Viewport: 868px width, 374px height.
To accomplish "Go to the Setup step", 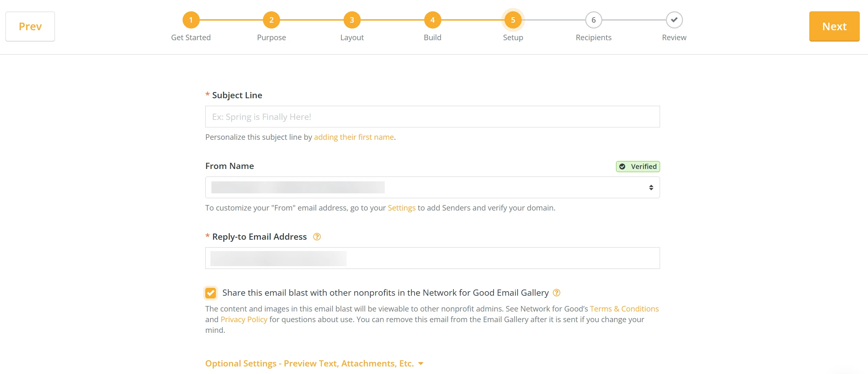I will pyautogui.click(x=513, y=20).
